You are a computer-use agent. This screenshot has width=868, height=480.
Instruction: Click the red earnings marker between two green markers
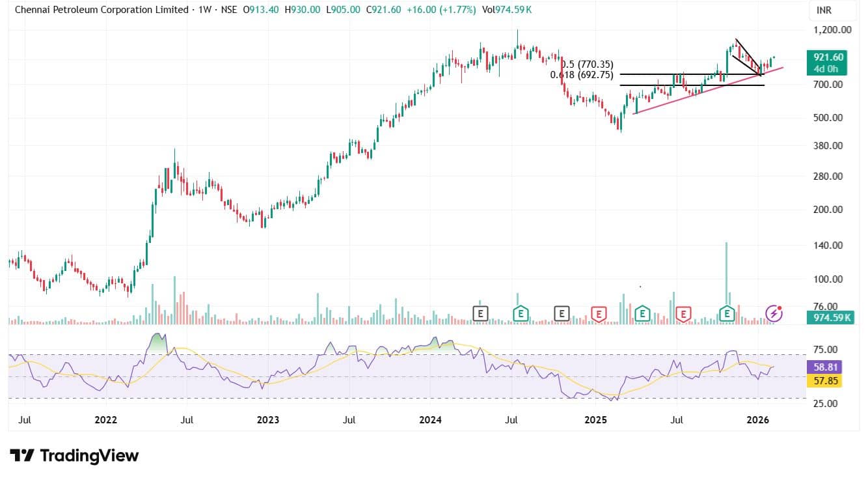683,313
